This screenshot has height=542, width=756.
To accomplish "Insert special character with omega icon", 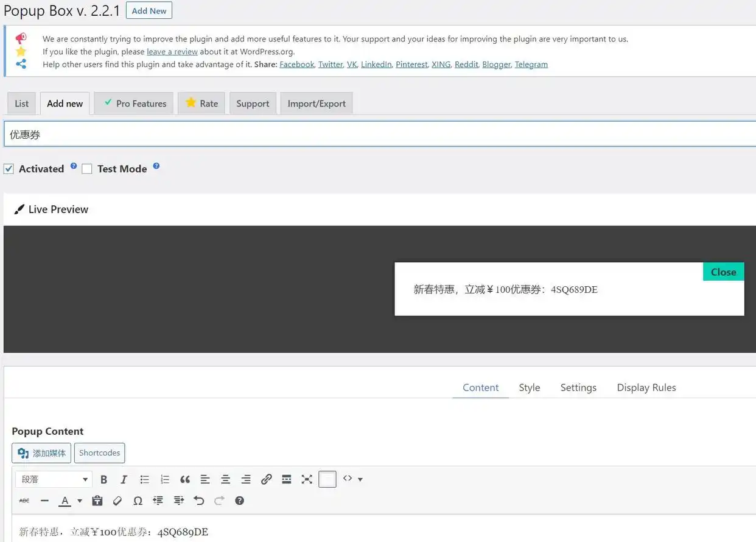I will click(x=138, y=501).
